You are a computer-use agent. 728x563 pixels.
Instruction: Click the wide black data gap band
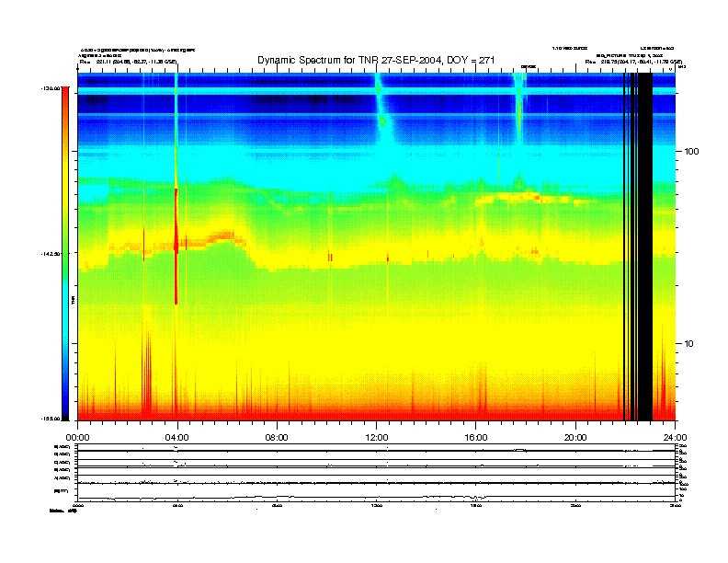645,247
